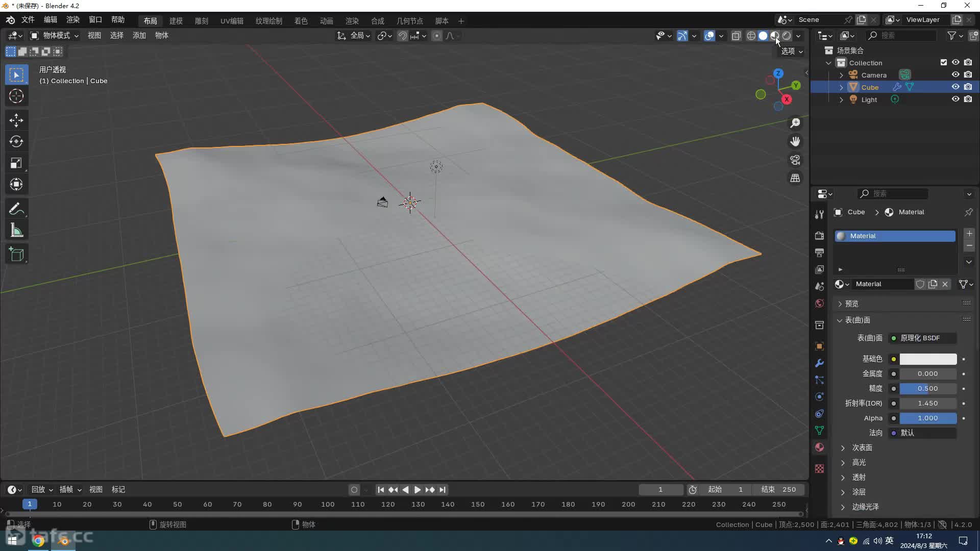Open the Tool properties tab

point(819,214)
